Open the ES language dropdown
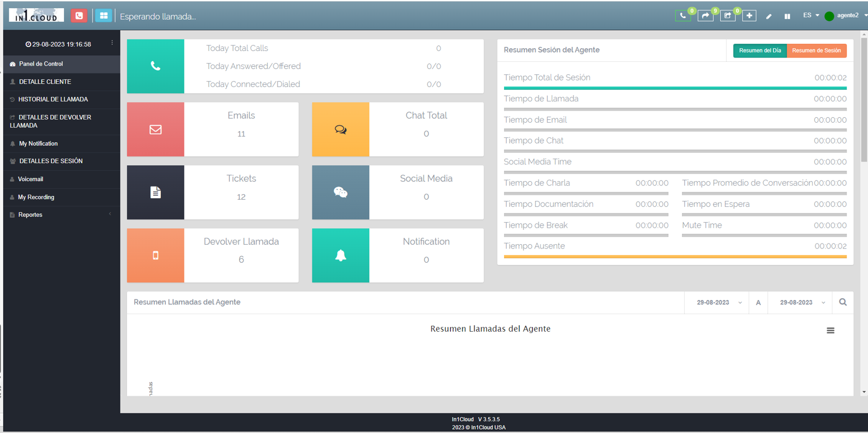The width and height of the screenshot is (868, 433). point(811,15)
